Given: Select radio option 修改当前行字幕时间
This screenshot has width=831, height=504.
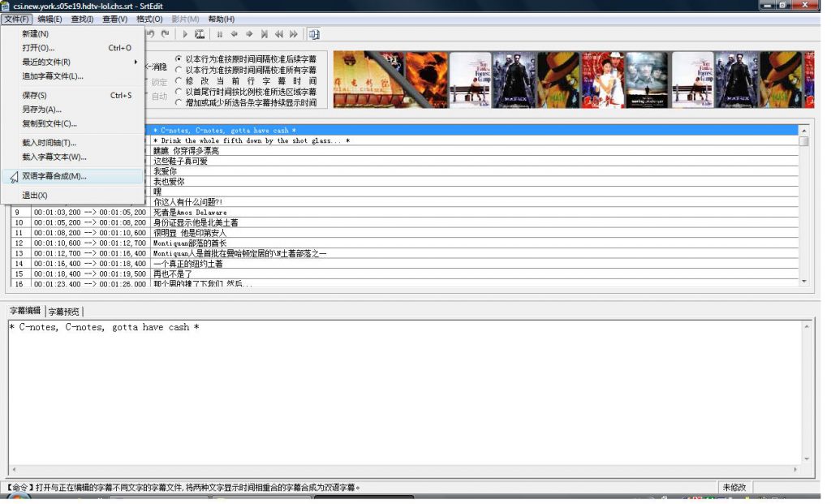Looking at the screenshot, I should (179, 81).
